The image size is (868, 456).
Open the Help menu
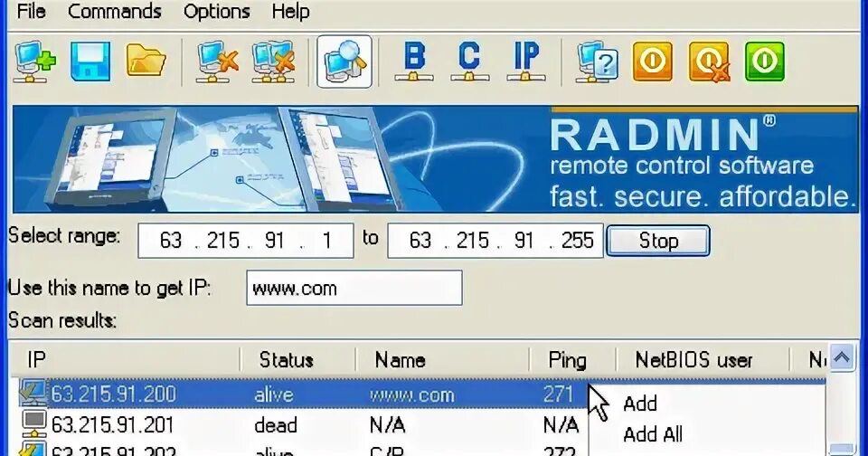tap(290, 11)
